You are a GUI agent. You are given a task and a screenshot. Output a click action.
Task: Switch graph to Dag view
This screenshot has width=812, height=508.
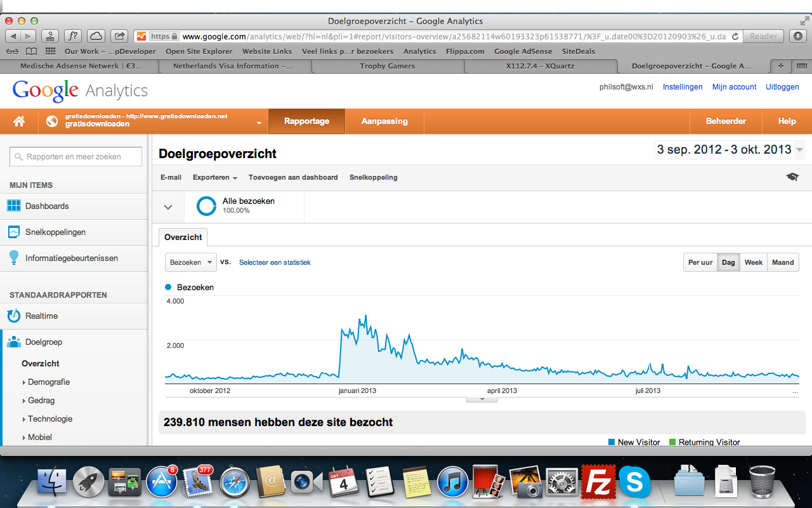coord(728,262)
